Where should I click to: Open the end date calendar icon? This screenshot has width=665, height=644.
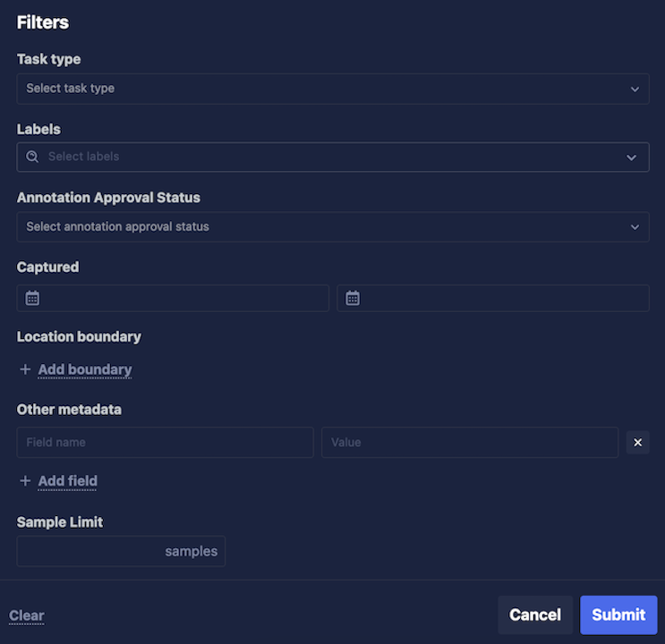coord(353,298)
